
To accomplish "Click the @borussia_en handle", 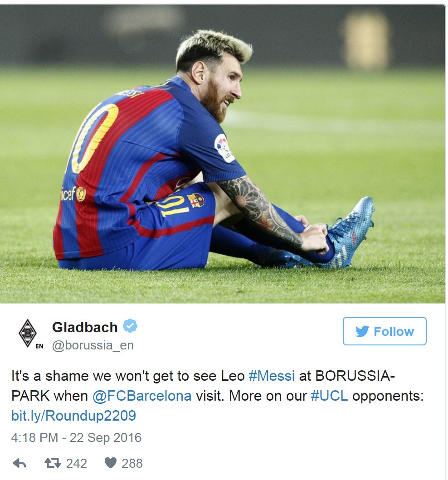I will 93,345.
